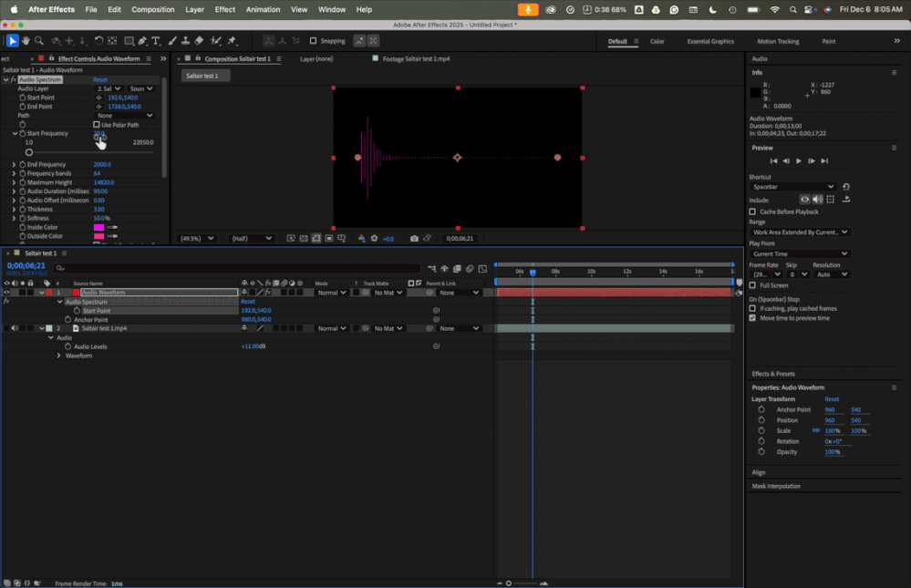911x588 pixels.
Task: Click the Composition Mini-Flowchart icon
Action: point(431,268)
